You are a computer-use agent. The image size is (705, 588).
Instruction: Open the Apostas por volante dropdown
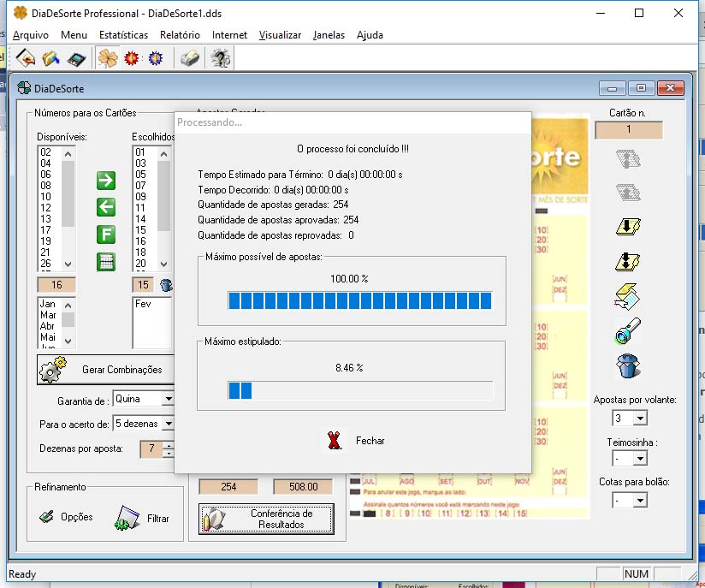639,419
